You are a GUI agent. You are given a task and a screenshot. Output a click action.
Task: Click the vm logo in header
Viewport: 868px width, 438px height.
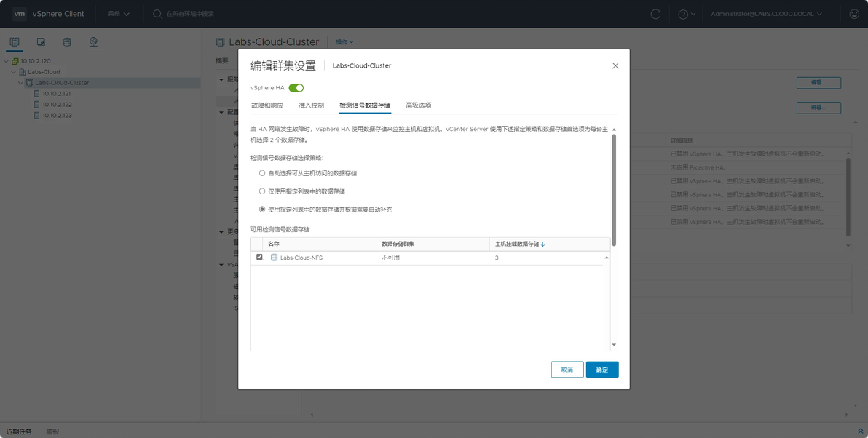click(20, 13)
